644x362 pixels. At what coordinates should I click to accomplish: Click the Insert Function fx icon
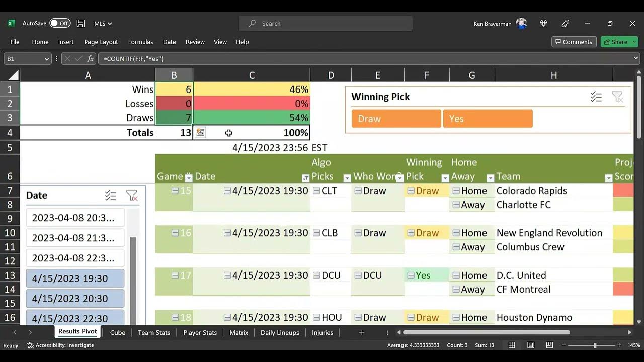[x=91, y=59]
